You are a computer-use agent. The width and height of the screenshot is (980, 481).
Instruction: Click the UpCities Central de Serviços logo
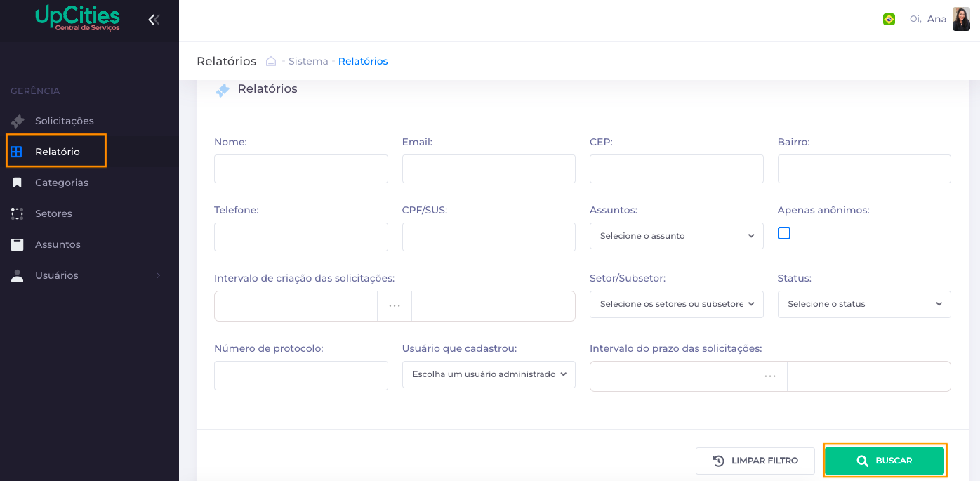pyautogui.click(x=78, y=18)
